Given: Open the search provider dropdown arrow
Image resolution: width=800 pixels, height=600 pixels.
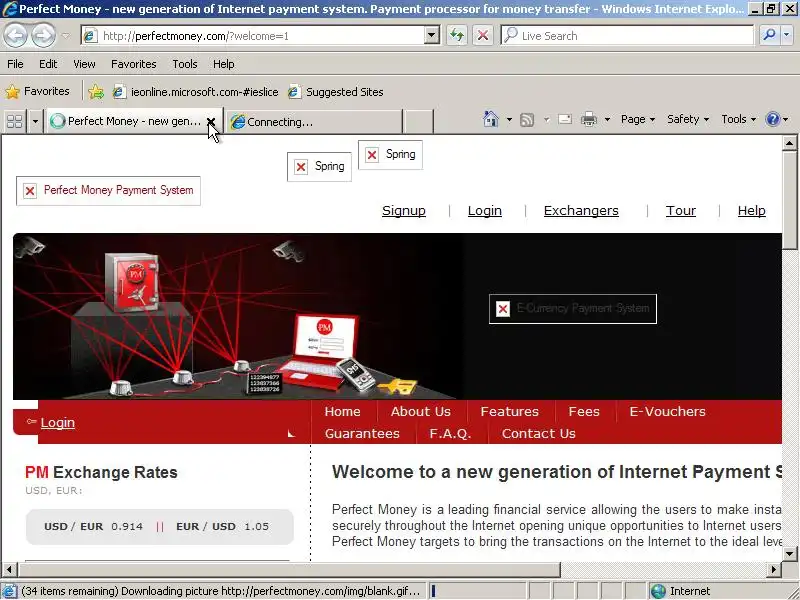Looking at the screenshot, I should point(786,36).
